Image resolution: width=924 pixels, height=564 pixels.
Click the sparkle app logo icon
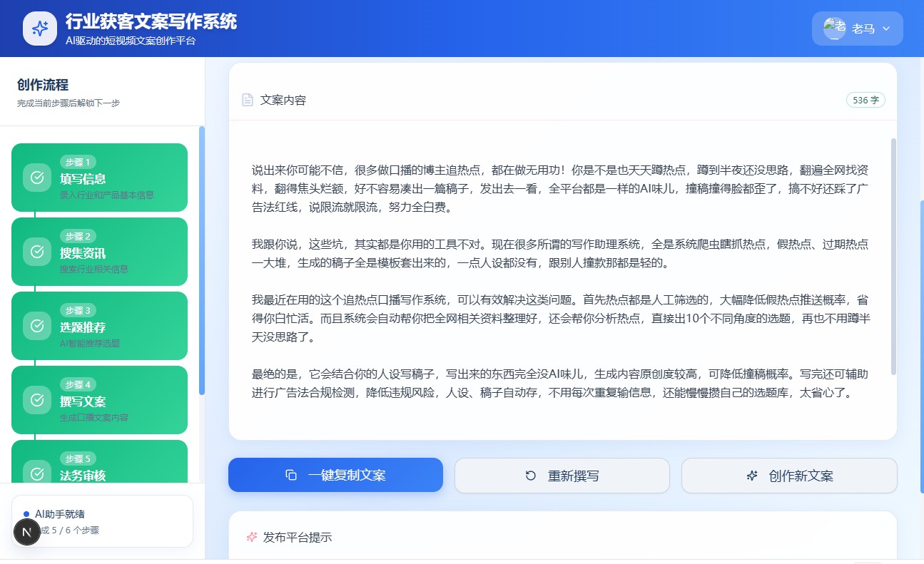click(x=40, y=29)
